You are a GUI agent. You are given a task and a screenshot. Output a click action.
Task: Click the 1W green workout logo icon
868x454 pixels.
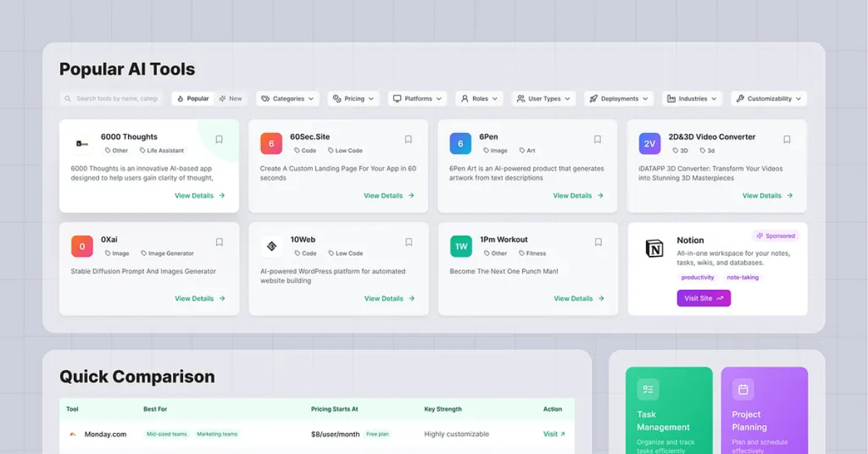(461, 246)
